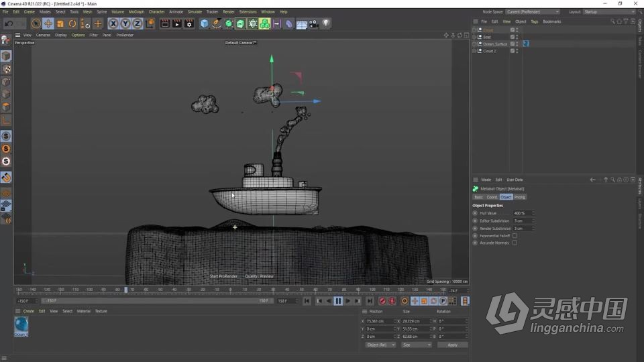Click the back arrow in Attribute Manager
644x362 pixels.
(x=592, y=180)
